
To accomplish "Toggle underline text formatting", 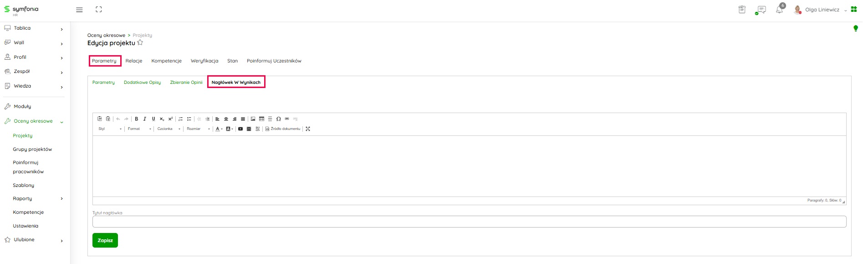I will (x=153, y=119).
